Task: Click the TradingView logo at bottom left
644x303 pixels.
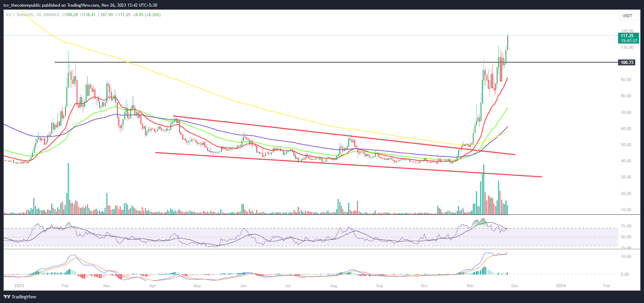Action: point(20,297)
